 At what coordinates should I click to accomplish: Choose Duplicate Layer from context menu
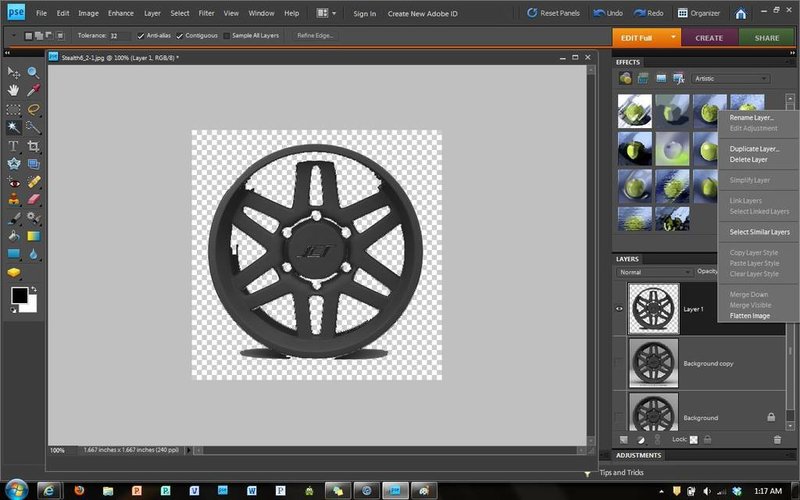[x=754, y=149]
